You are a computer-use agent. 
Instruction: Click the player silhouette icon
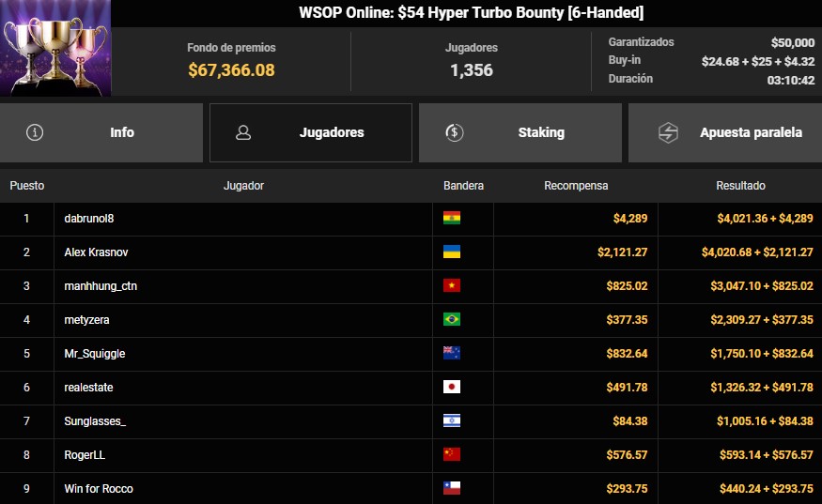click(242, 132)
